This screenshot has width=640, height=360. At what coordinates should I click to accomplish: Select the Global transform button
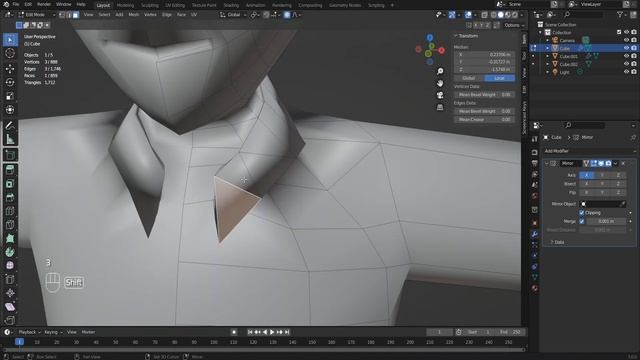coord(469,78)
